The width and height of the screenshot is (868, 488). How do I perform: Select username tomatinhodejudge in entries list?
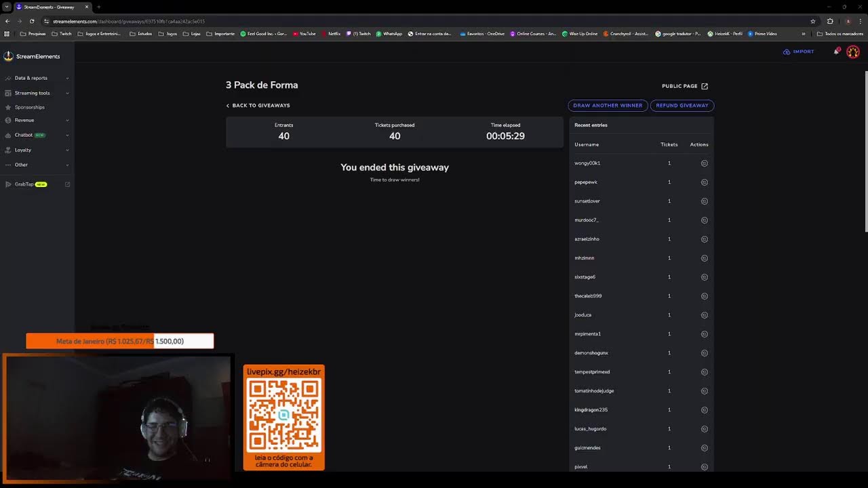pos(594,391)
